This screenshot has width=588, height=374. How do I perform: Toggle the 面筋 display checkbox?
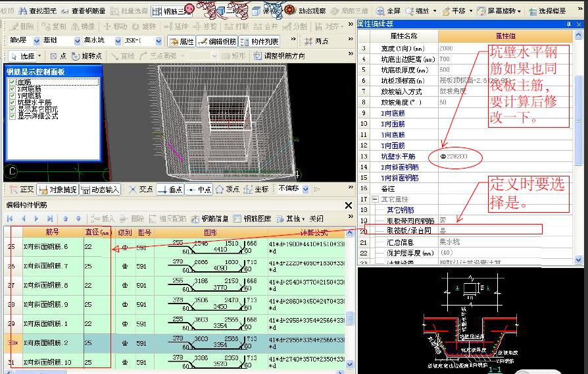coord(12,82)
